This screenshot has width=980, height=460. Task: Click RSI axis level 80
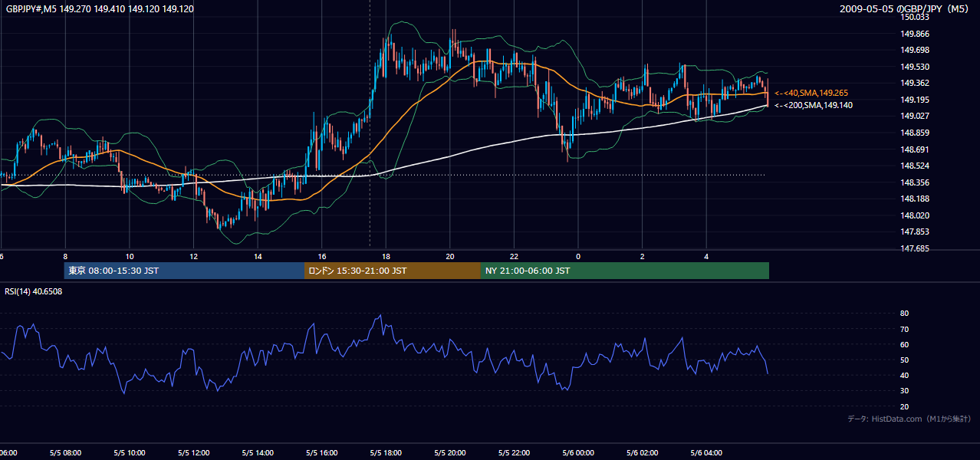click(x=904, y=314)
